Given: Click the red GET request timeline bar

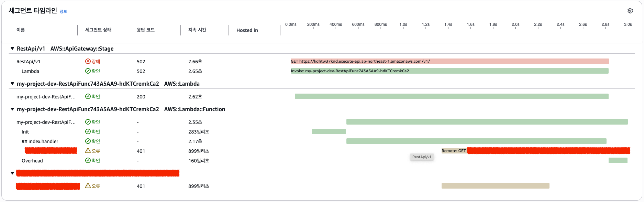Looking at the screenshot, I should point(449,61).
